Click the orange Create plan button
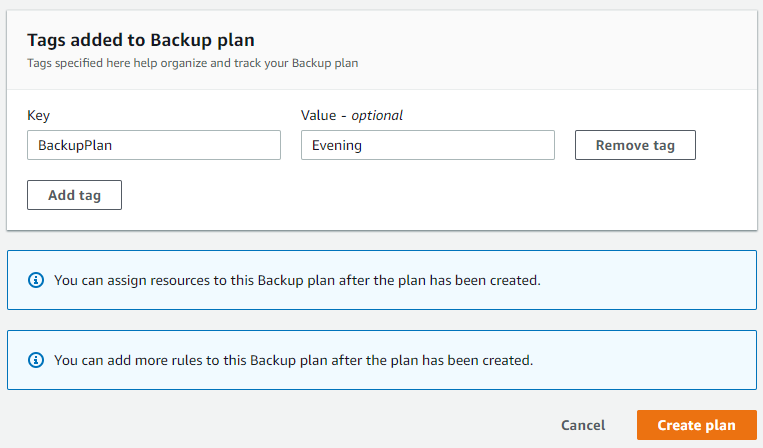Viewport: 763px width, 448px height. pyautogui.click(x=696, y=425)
